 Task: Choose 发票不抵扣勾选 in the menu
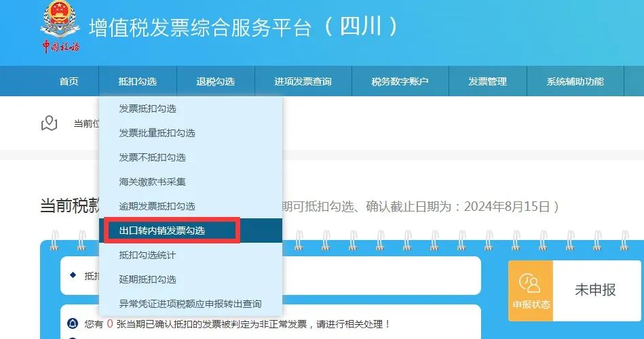point(152,157)
